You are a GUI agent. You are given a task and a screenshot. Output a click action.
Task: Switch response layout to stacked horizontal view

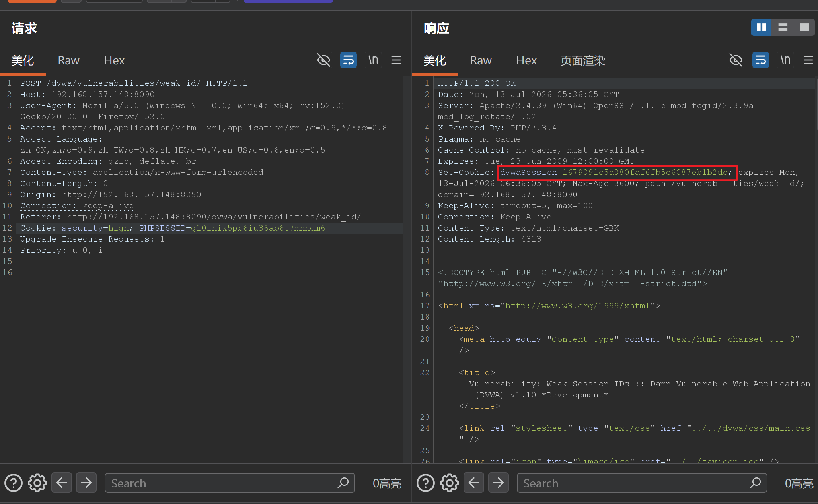[783, 27]
